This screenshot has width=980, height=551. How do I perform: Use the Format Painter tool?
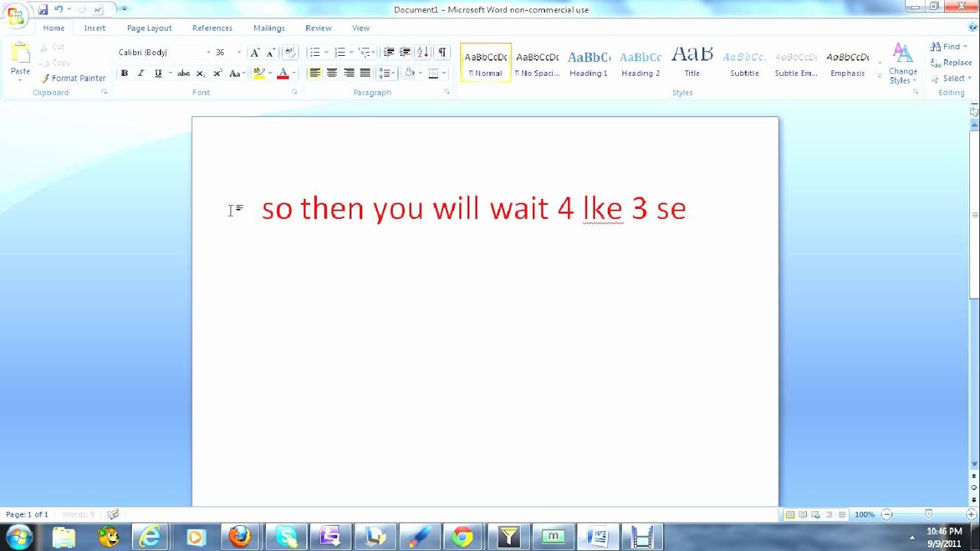tap(73, 78)
